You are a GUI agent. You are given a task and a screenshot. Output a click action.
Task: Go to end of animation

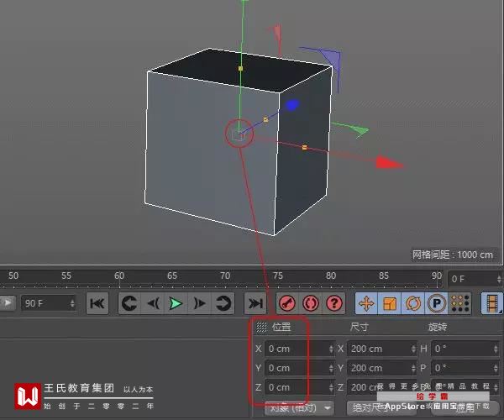pyautogui.click(x=255, y=303)
